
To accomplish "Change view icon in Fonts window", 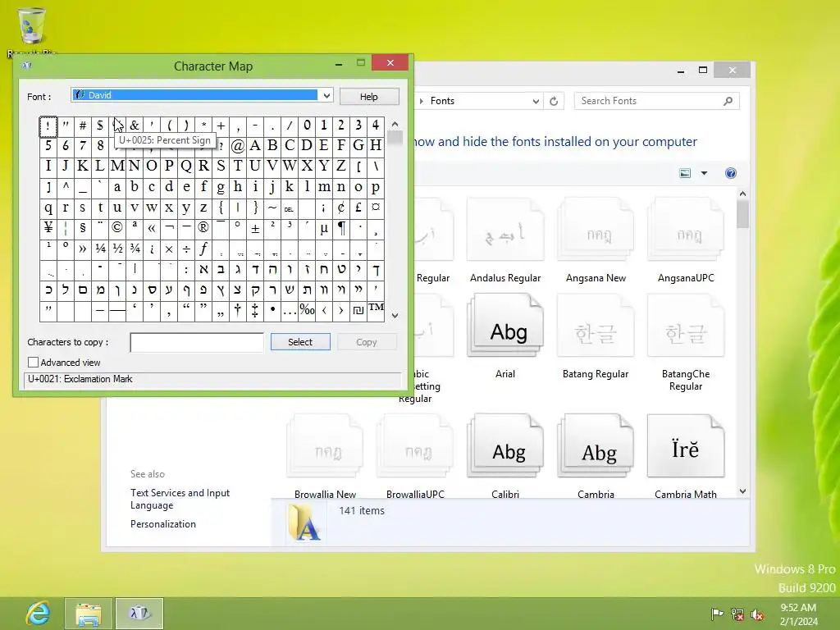I will [x=685, y=173].
